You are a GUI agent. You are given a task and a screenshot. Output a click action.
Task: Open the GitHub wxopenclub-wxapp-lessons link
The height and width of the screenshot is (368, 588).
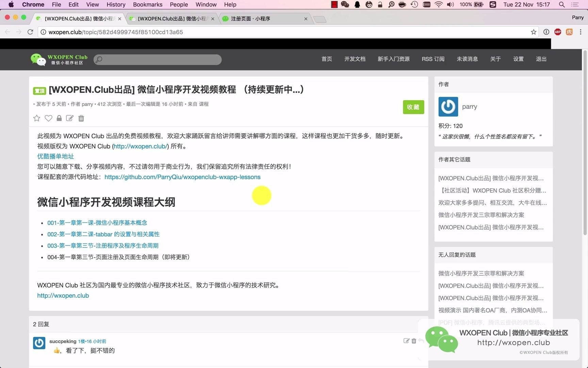coord(182,177)
